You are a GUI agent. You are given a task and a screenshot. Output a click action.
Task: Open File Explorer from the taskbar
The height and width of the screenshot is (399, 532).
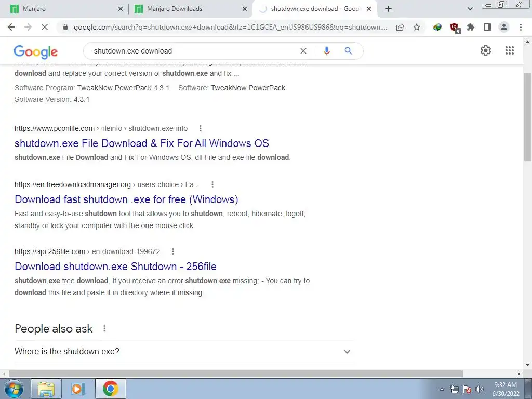[x=46, y=389]
